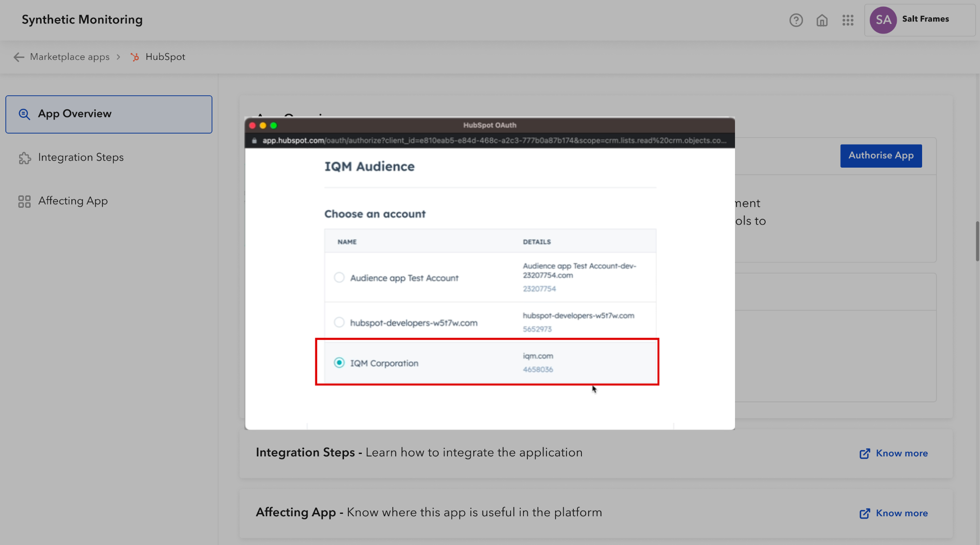Click the page vertical scrollbar thumb

(977, 241)
